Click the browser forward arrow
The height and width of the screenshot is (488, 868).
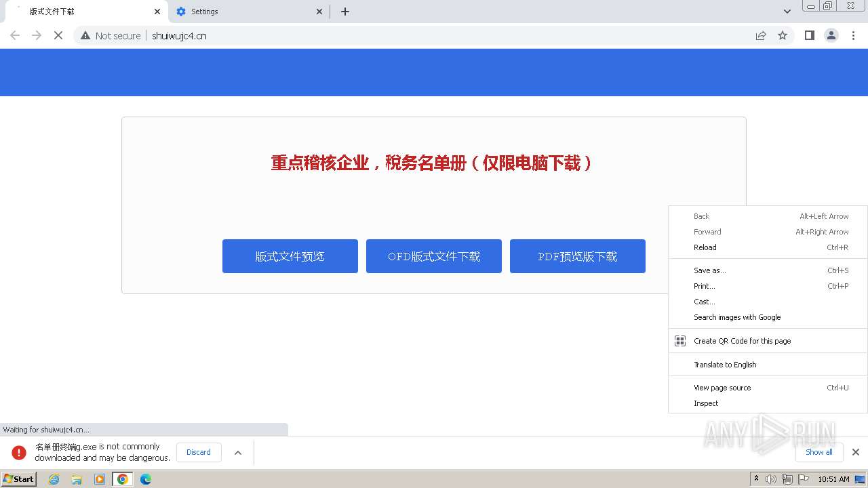(37, 35)
